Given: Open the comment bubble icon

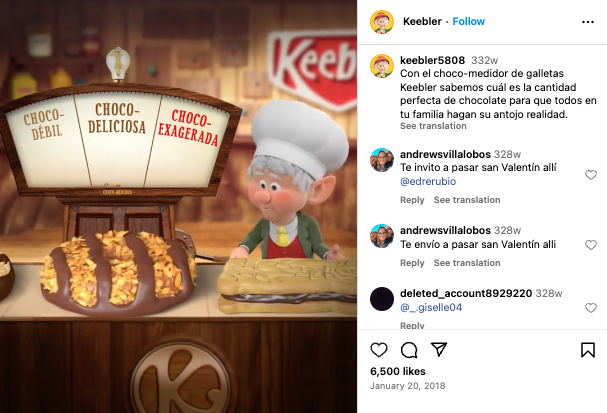Looking at the screenshot, I should (409, 350).
